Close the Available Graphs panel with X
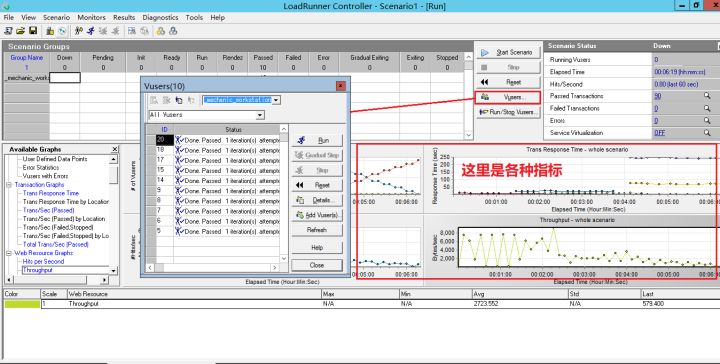 click(x=115, y=149)
